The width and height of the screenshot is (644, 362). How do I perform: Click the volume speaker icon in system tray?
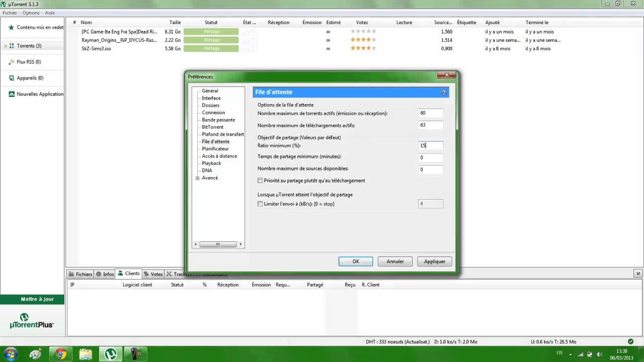pos(599,354)
